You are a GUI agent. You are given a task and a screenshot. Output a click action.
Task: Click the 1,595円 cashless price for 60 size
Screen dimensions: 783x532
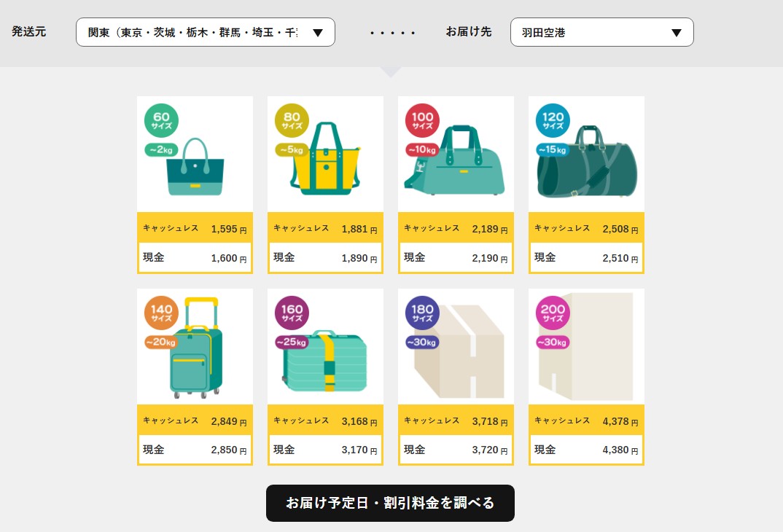tap(224, 229)
